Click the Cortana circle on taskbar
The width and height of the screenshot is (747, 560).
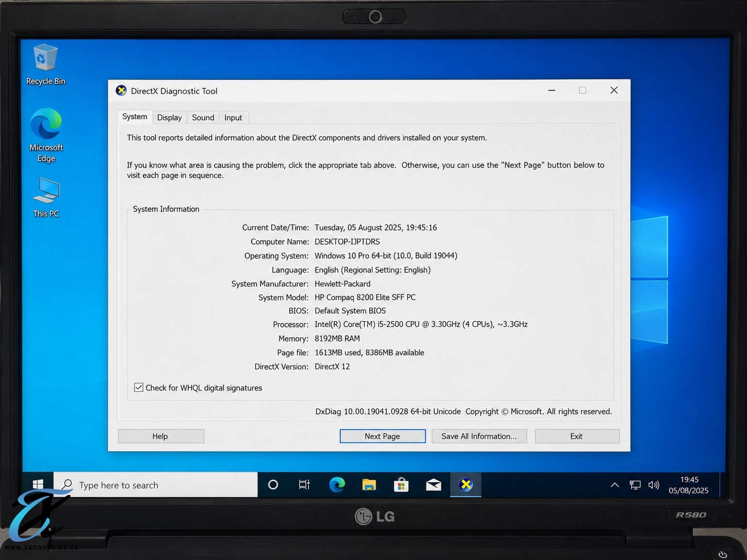pos(273,485)
